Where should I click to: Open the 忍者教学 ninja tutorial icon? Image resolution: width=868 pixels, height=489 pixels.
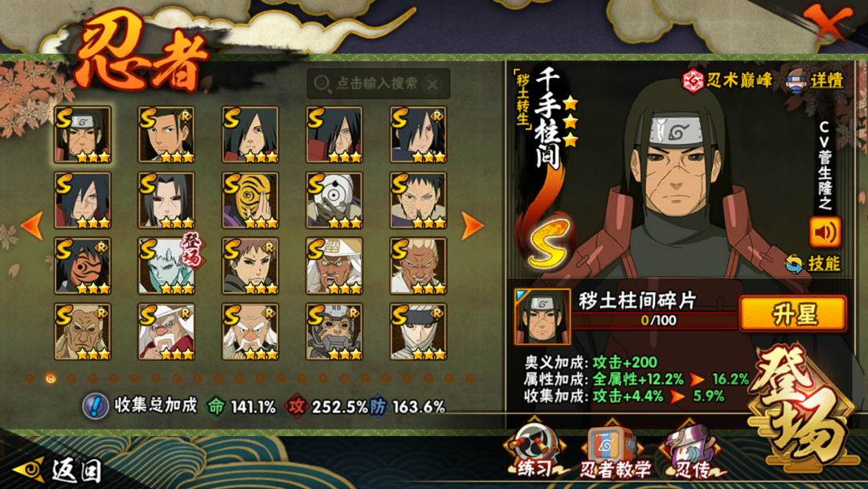pyautogui.click(x=615, y=451)
